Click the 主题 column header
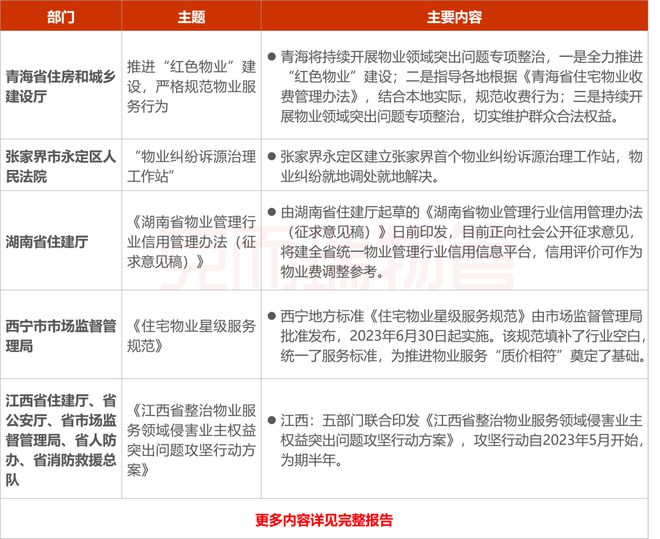 click(191, 17)
